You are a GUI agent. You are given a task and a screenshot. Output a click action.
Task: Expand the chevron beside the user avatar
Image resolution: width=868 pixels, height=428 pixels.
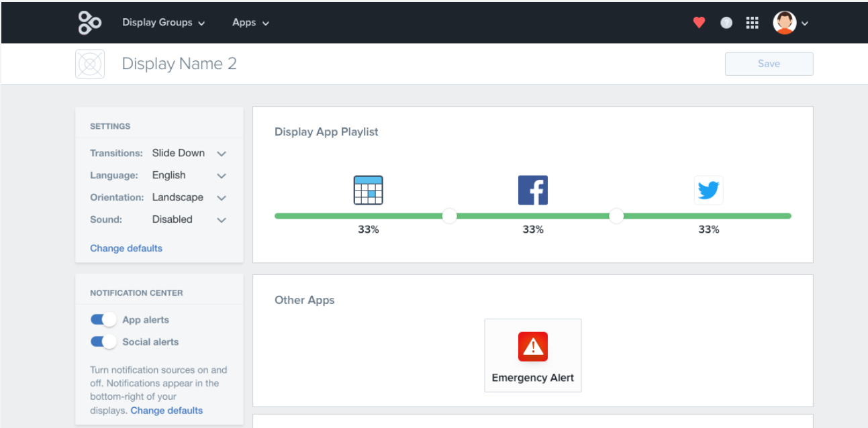[805, 23]
